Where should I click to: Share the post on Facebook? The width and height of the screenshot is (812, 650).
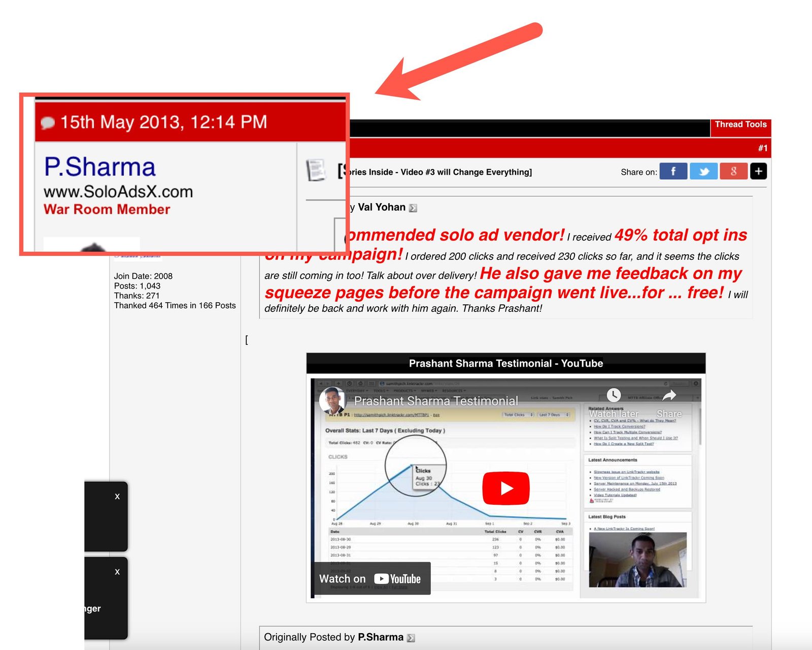(x=673, y=172)
